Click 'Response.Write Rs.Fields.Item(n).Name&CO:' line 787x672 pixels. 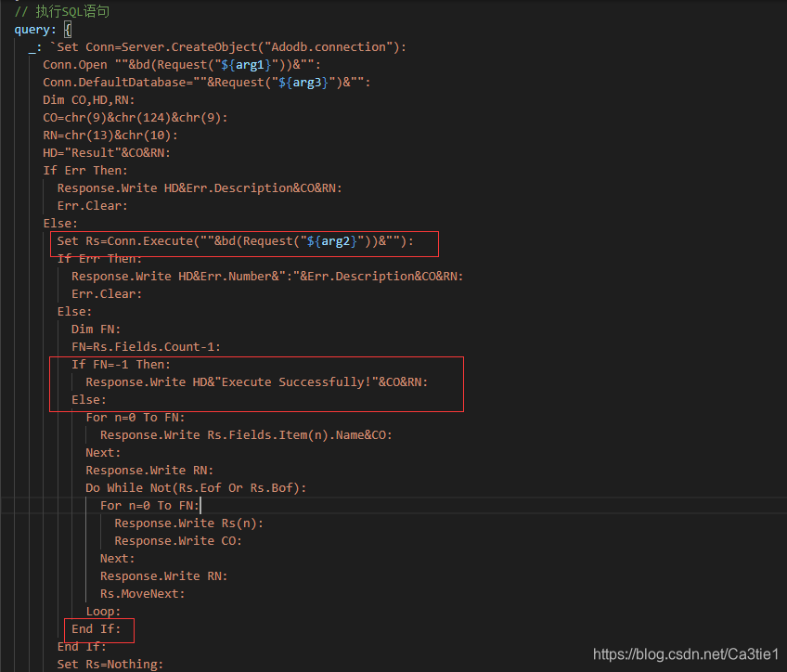[x=246, y=435]
